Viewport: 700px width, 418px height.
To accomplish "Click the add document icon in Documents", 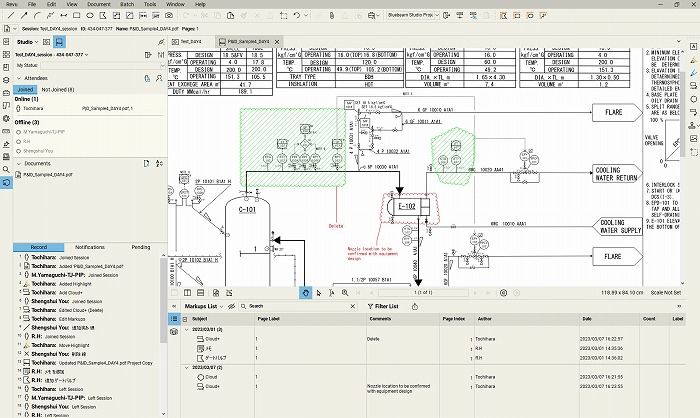I will (x=146, y=163).
